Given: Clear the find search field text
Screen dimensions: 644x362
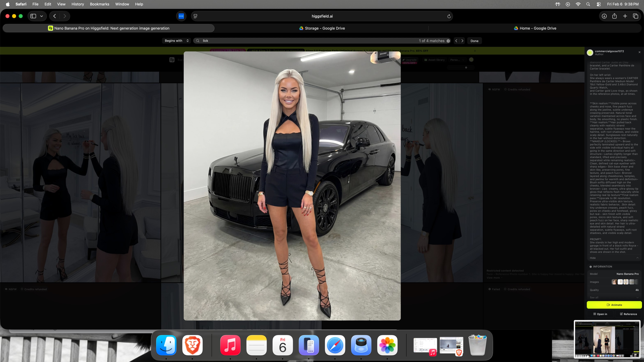Looking at the screenshot, I should (448, 41).
